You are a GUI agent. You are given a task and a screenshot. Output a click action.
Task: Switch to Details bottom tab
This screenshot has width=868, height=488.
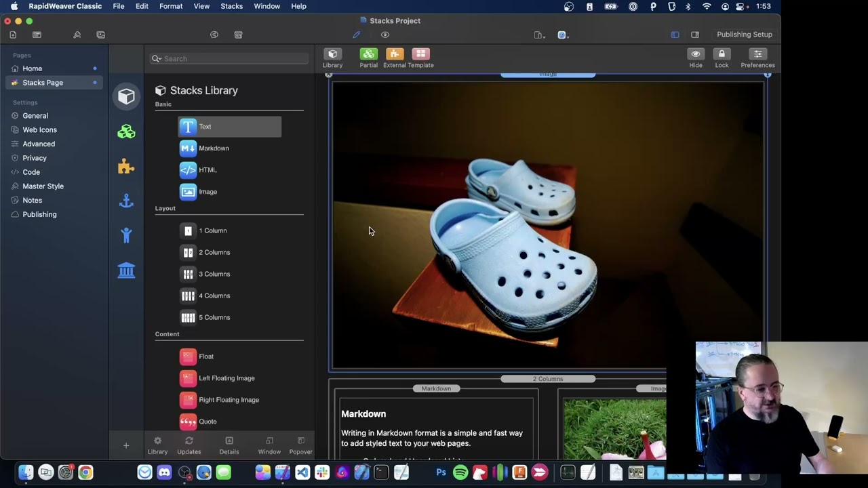pos(229,445)
